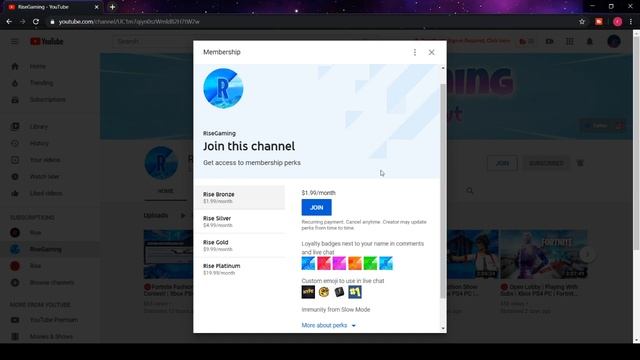Click the blue JOIN button in dialog
The width and height of the screenshot is (640, 360).
(x=316, y=207)
